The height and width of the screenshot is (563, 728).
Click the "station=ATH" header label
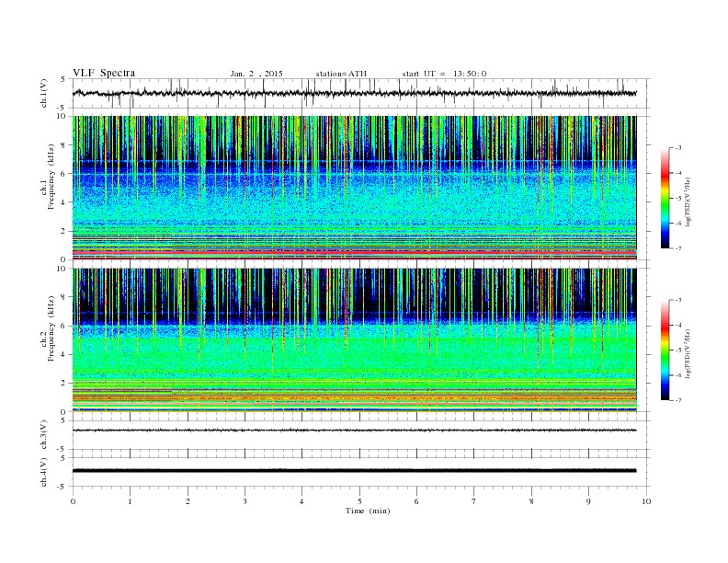341,74
